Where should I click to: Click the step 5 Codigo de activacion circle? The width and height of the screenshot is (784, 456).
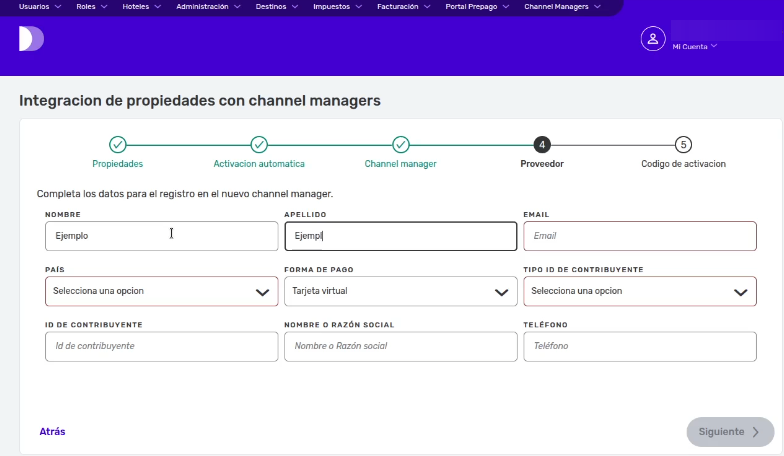tap(683, 145)
